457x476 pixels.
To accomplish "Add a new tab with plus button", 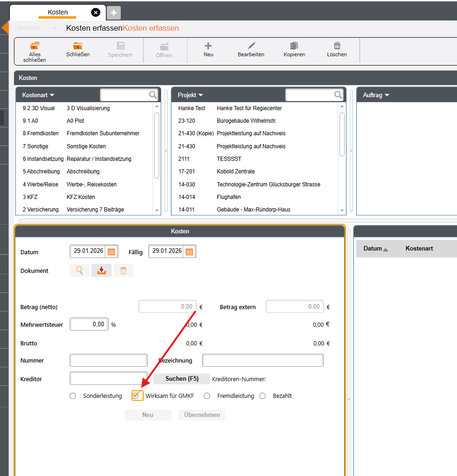I will coord(114,13).
